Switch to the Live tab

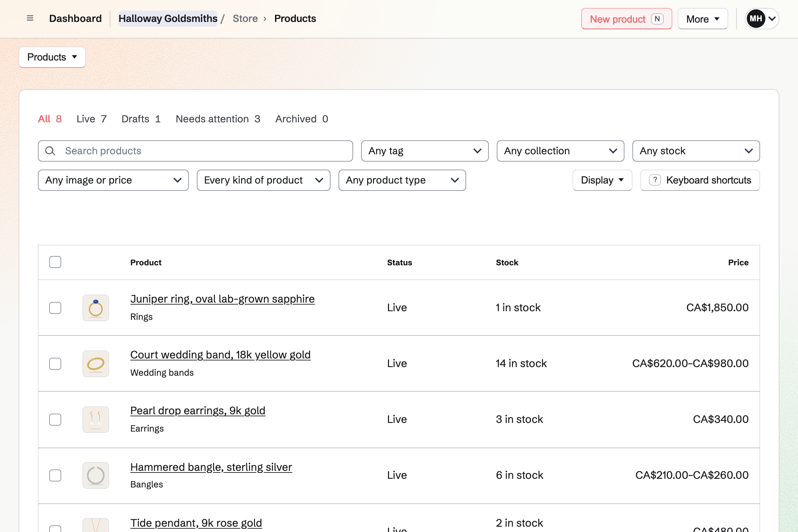[92, 119]
